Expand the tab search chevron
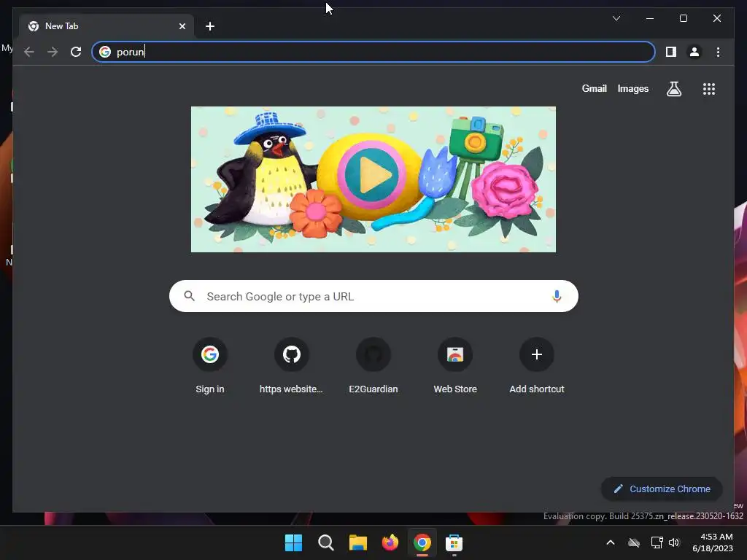Image resolution: width=747 pixels, height=560 pixels. pyautogui.click(x=616, y=18)
